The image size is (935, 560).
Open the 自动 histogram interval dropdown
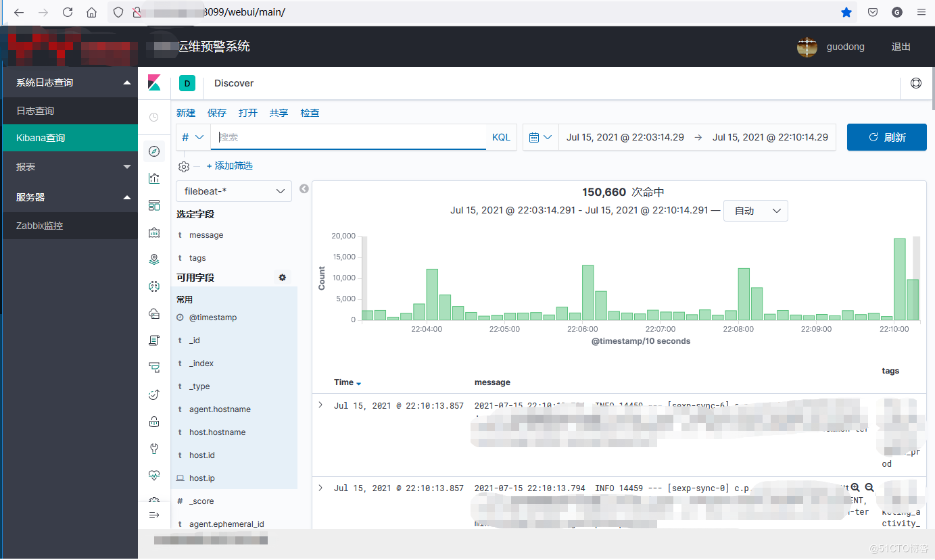[755, 210]
